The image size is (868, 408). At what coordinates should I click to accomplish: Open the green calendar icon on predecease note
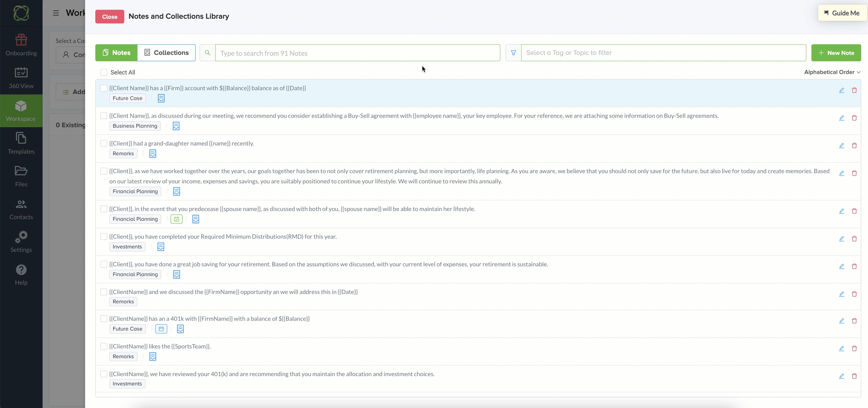tap(177, 219)
